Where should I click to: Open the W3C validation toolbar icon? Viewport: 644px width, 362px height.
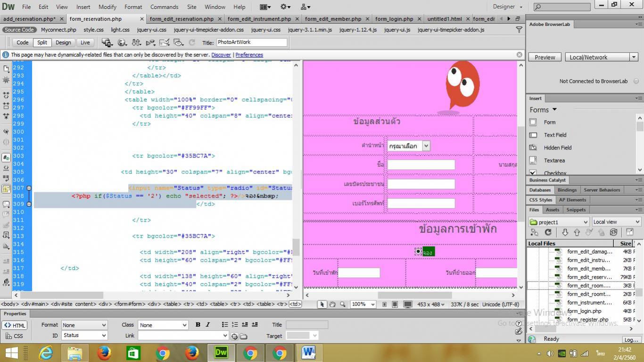(150, 42)
